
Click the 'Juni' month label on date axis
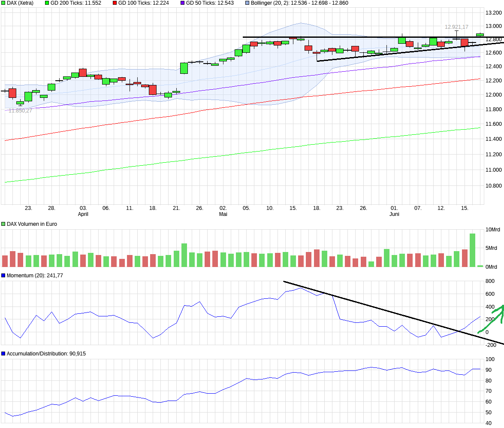click(x=394, y=214)
